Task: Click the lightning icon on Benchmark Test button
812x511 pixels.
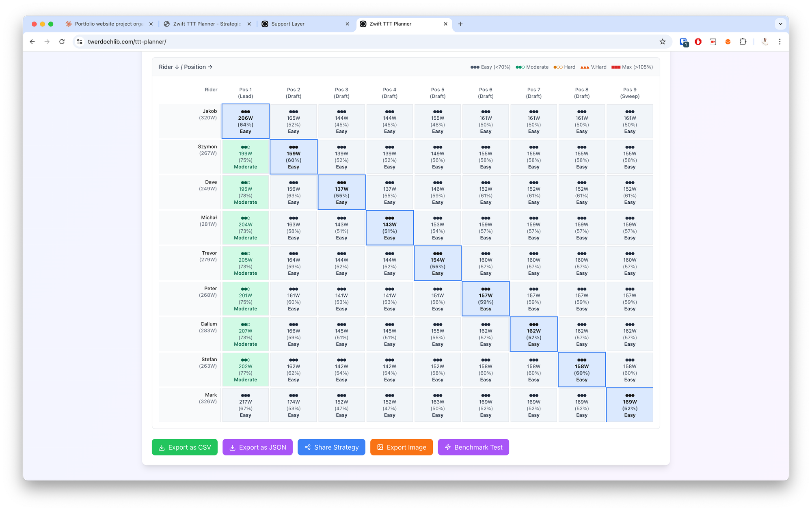Action: pos(448,447)
